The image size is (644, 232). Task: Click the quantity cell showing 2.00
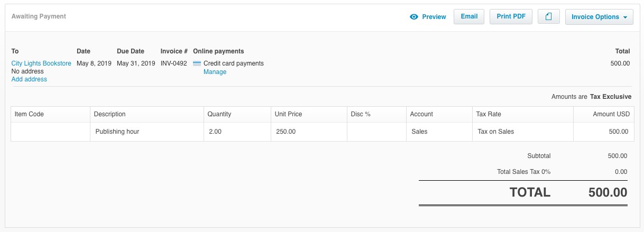236,132
